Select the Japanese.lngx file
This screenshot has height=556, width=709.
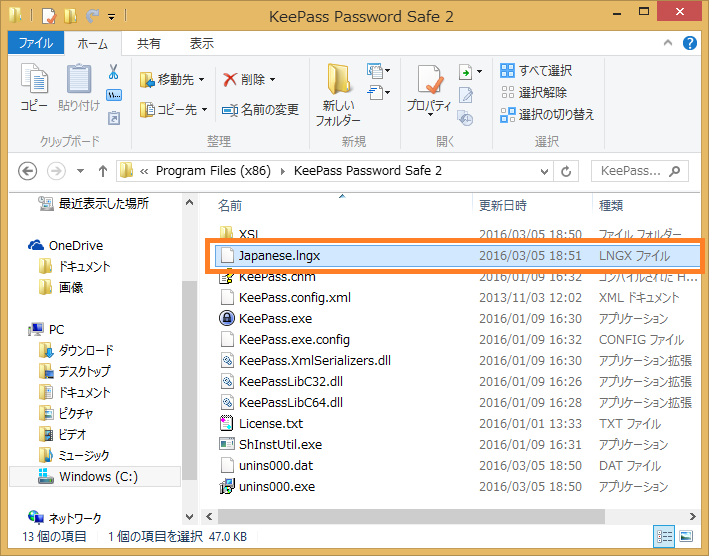pyautogui.click(x=457, y=256)
